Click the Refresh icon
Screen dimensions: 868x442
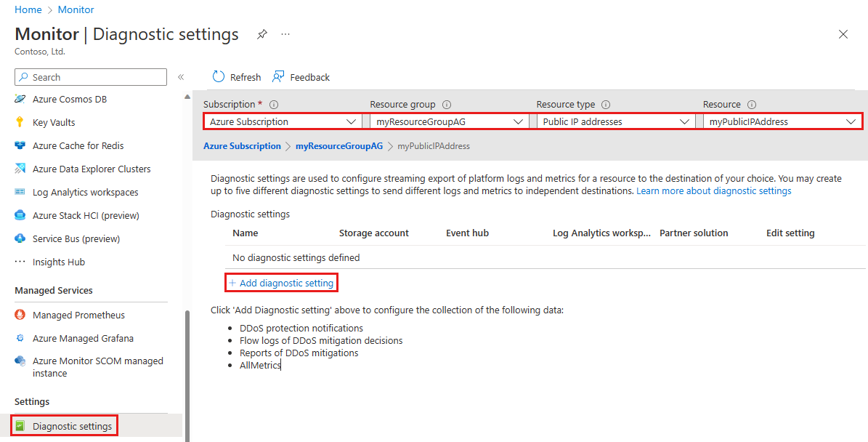[235, 76]
